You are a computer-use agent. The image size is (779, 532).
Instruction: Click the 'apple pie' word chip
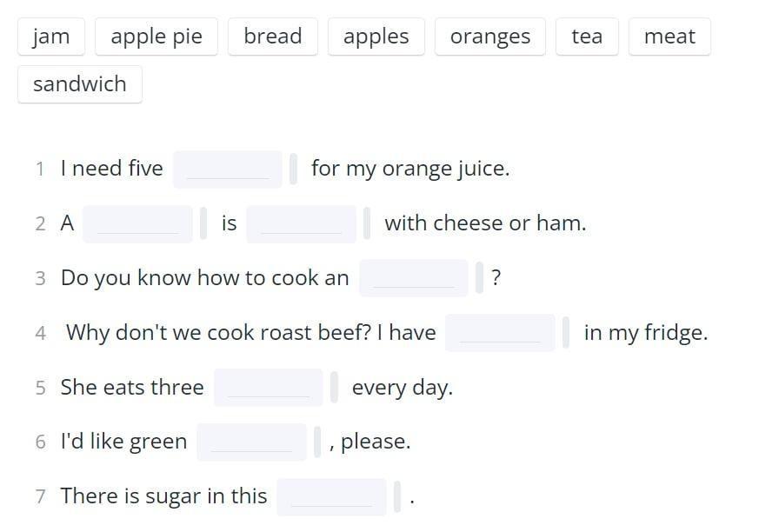[x=156, y=37]
